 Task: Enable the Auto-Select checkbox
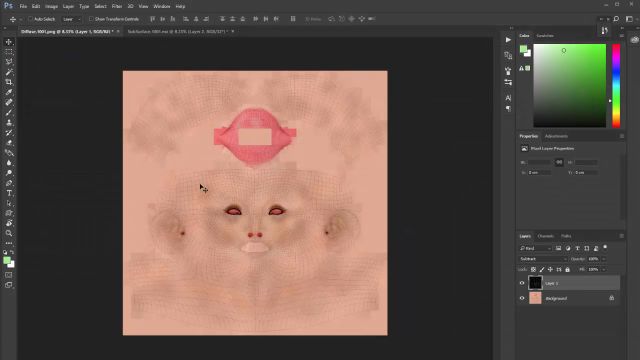tap(30, 19)
